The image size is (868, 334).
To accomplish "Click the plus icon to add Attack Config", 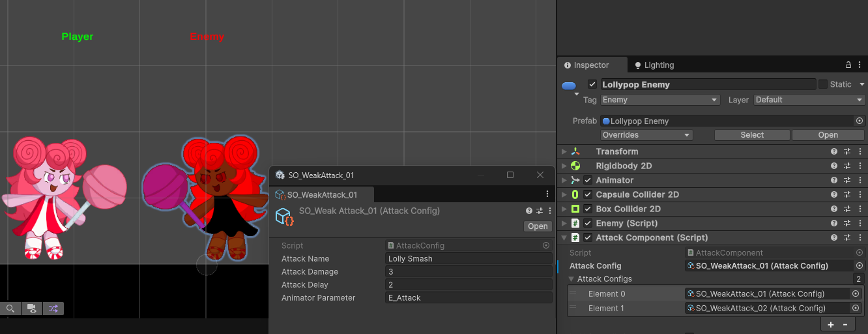I will pyautogui.click(x=830, y=324).
